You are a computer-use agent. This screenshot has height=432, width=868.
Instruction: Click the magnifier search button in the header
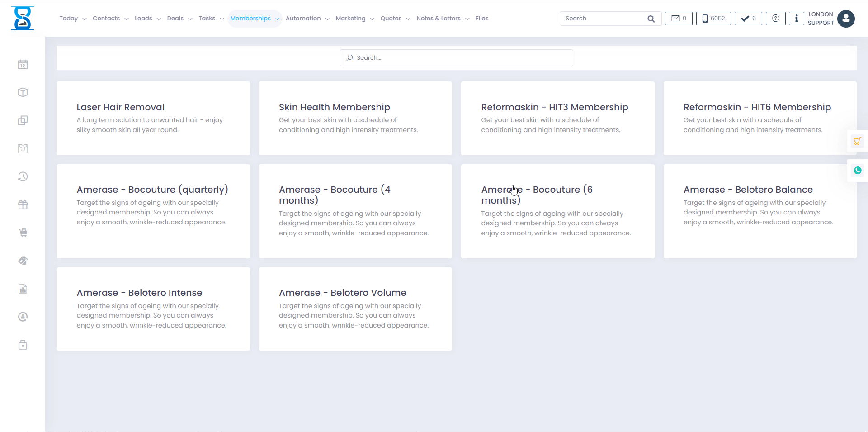click(x=651, y=19)
